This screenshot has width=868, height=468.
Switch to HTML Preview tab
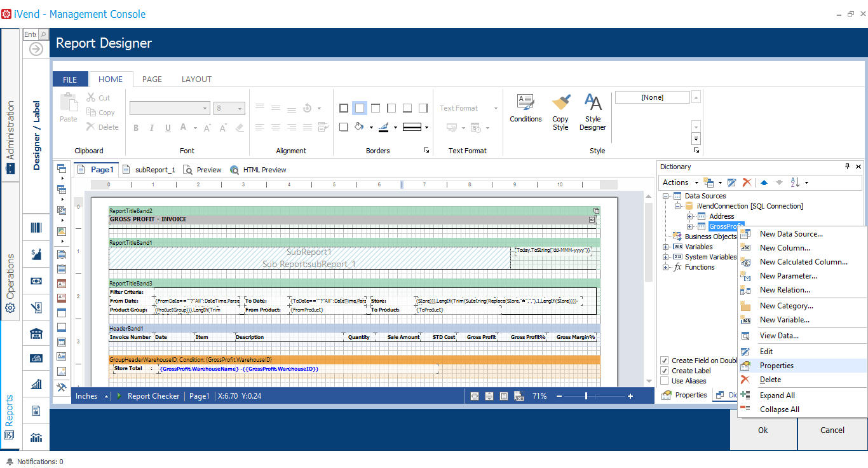259,170
